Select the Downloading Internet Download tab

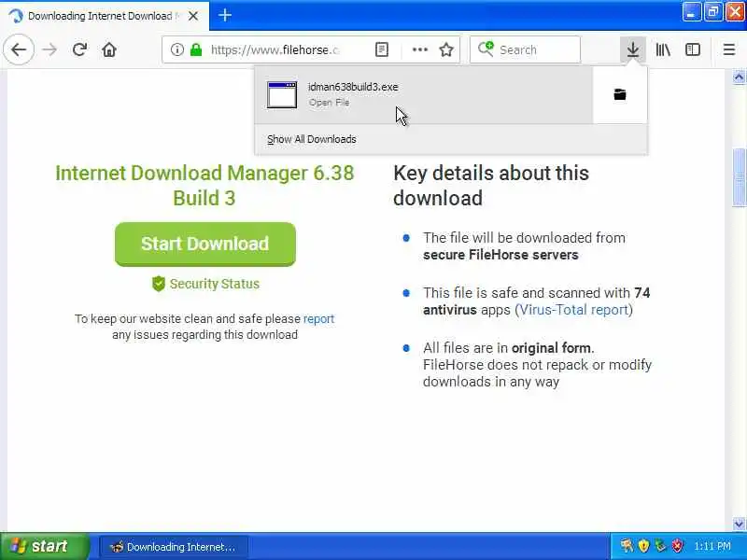coord(104,16)
